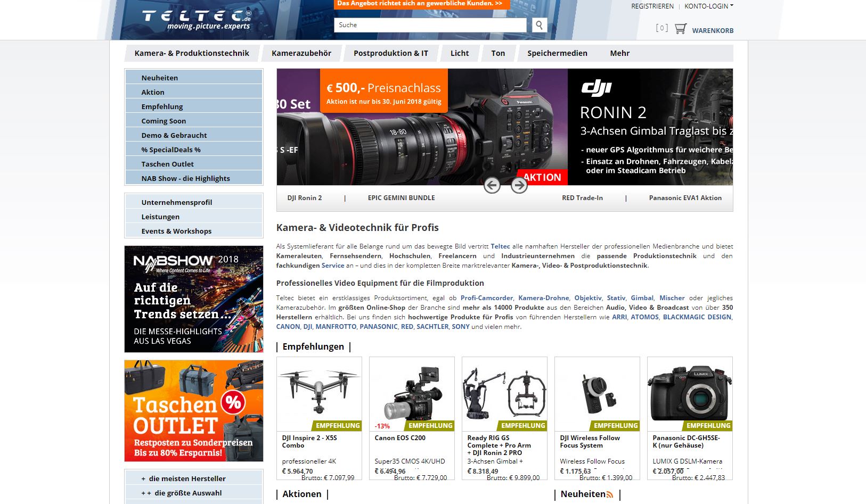Open the shopping cart icon
Viewport: 866px width, 504px height.
point(680,29)
